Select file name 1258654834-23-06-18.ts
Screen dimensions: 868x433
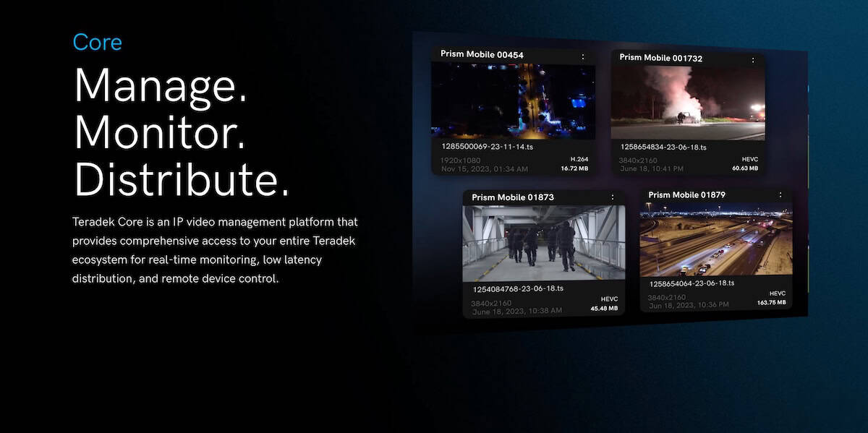coord(663,147)
